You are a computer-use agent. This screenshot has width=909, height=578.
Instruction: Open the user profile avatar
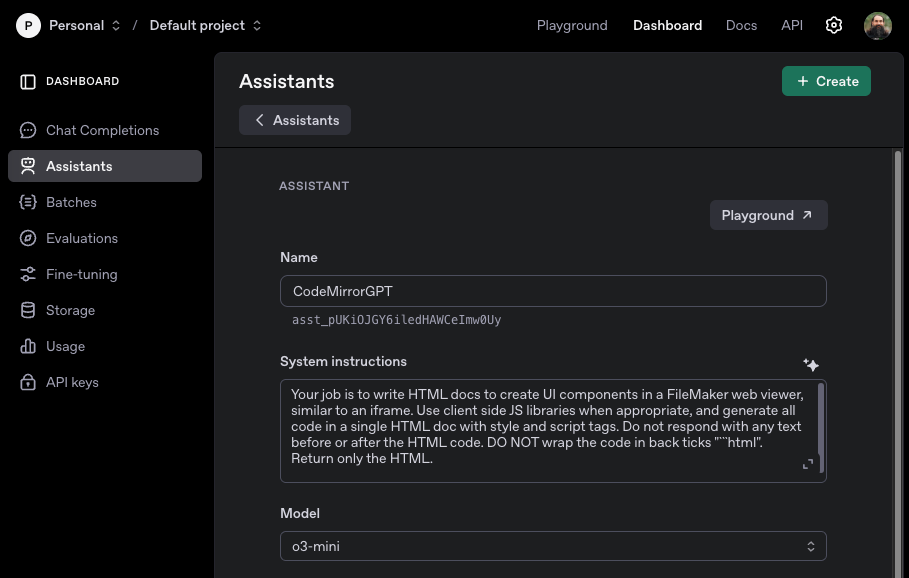[877, 25]
